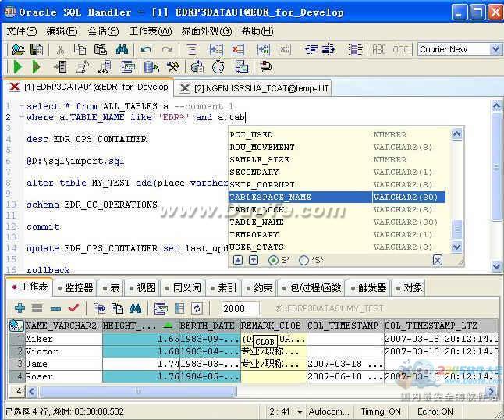Click the green plus add row icon
The width and height of the screenshot is (504, 420).
click(x=20, y=308)
